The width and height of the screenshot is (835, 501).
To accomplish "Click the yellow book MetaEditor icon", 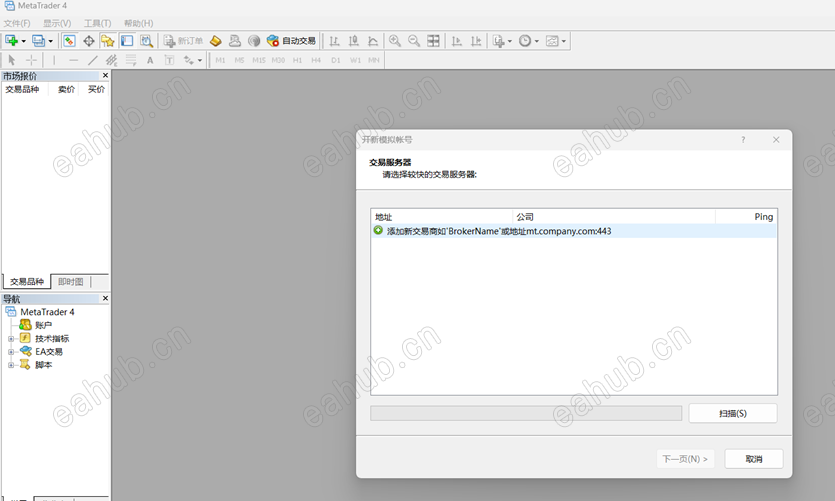I will click(x=216, y=40).
